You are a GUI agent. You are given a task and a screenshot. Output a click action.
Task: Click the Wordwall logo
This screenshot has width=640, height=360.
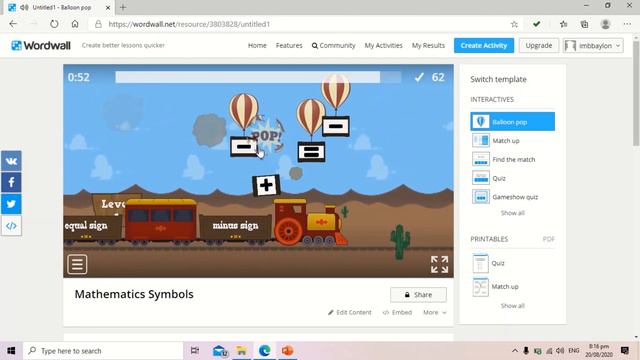coord(41,45)
